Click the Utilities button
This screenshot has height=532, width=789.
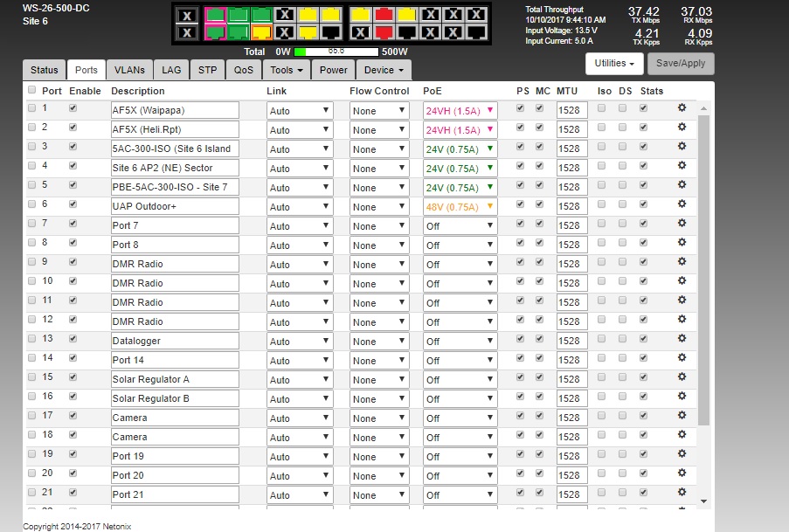tap(615, 64)
